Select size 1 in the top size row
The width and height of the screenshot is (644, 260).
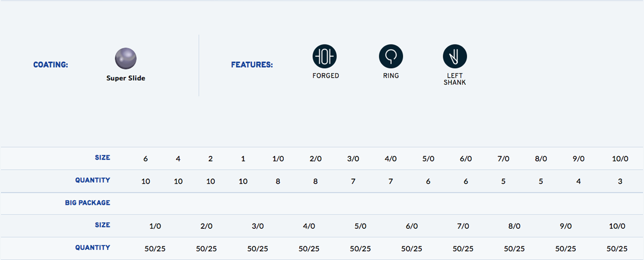point(243,159)
